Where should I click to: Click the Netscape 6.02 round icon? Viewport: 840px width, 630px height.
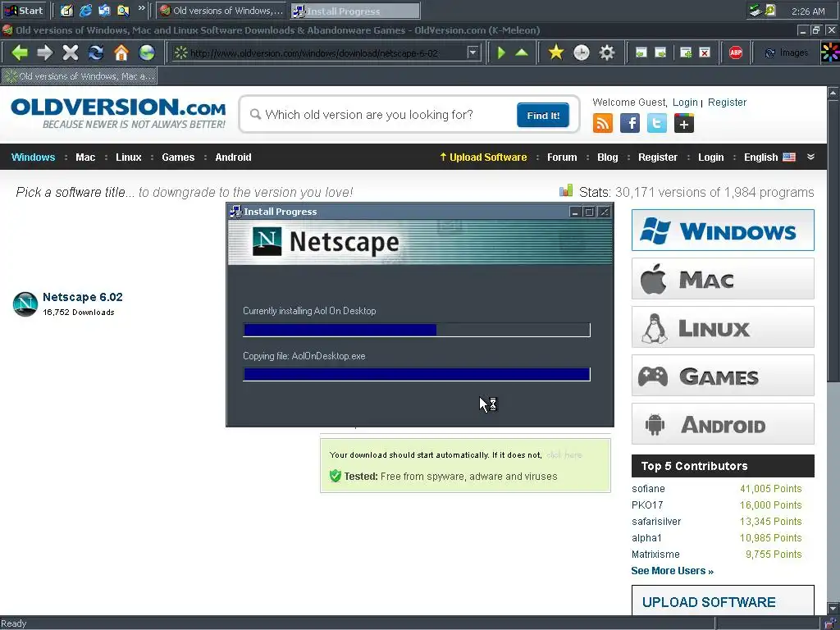pyautogui.click(x=25, y=304)
